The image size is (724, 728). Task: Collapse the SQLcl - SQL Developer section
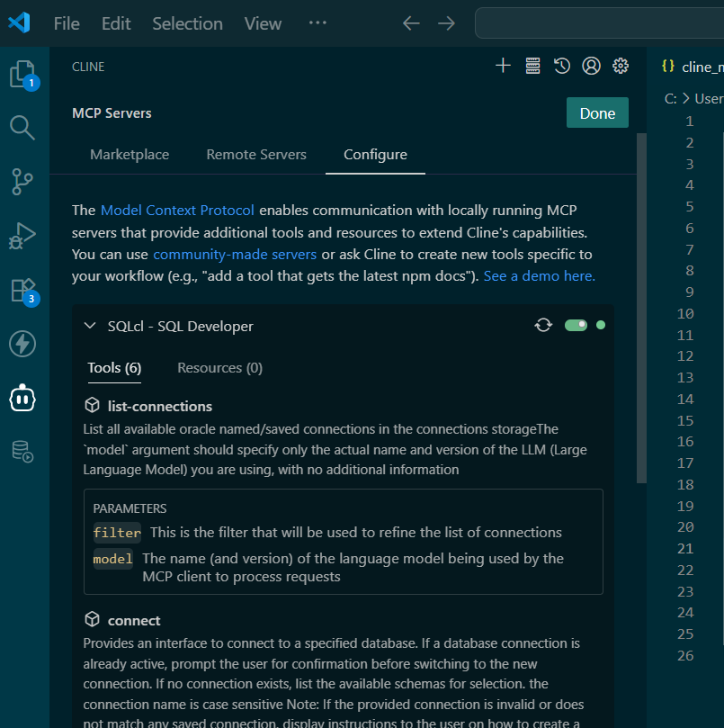[x=89, y=325]
